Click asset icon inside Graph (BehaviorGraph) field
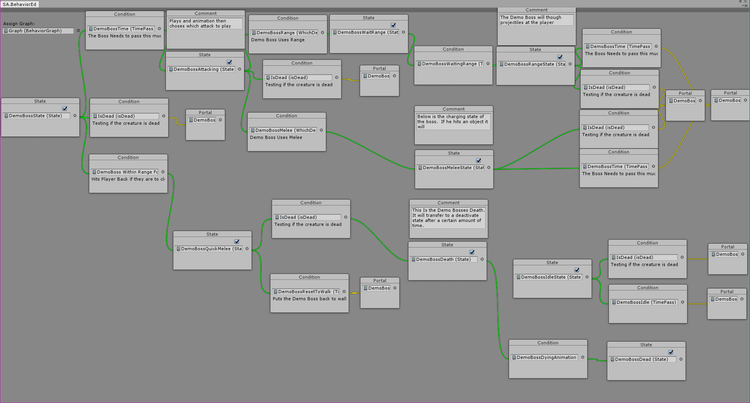 pyautogui.click(x=6, y=31)
